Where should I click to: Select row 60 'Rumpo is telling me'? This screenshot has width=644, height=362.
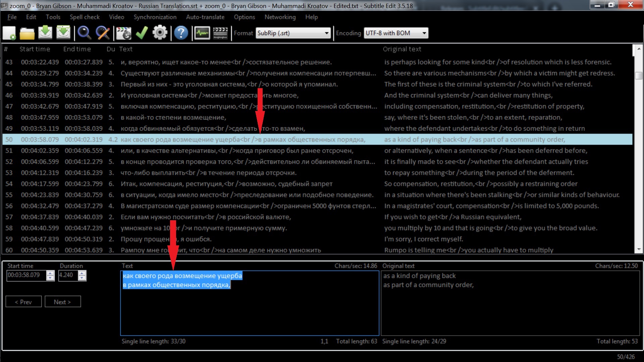[317, 250]
